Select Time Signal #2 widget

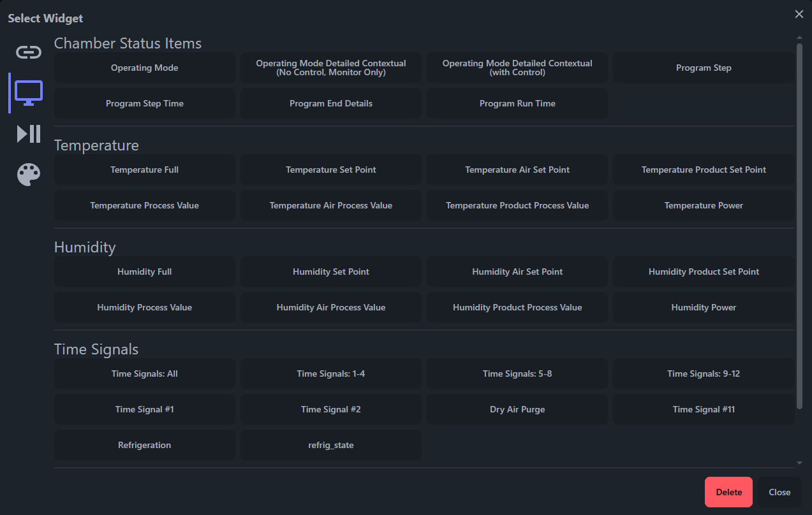tap(331, 409)
